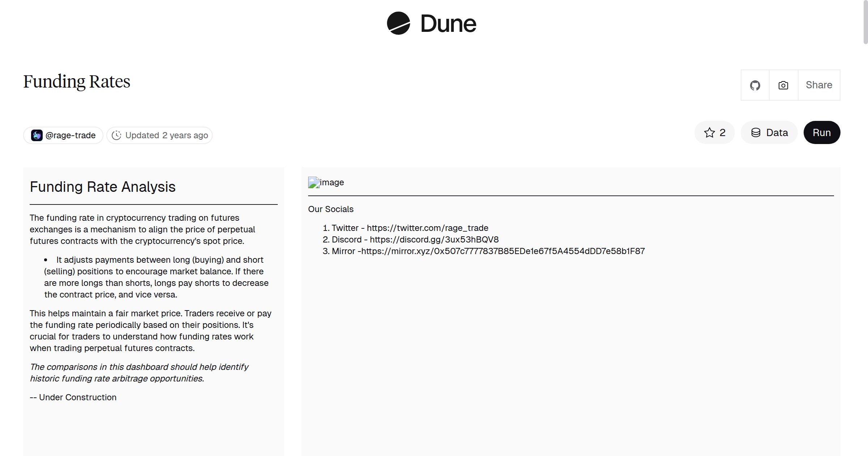Open the Mirror.xyz article link

[503, 251]
